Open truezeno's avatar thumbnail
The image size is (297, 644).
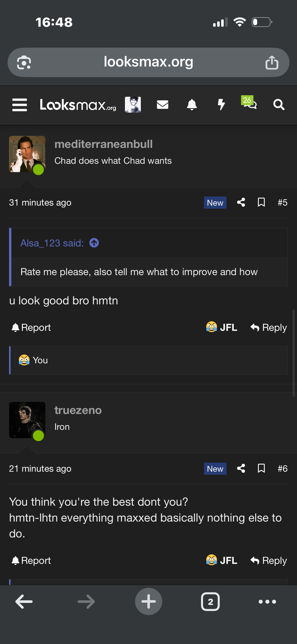click(27, 420)
